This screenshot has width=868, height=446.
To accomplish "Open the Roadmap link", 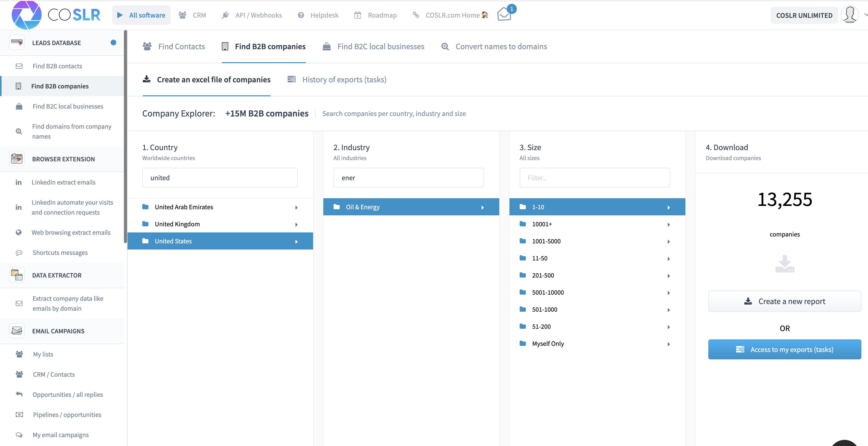I will pos(375,15).
